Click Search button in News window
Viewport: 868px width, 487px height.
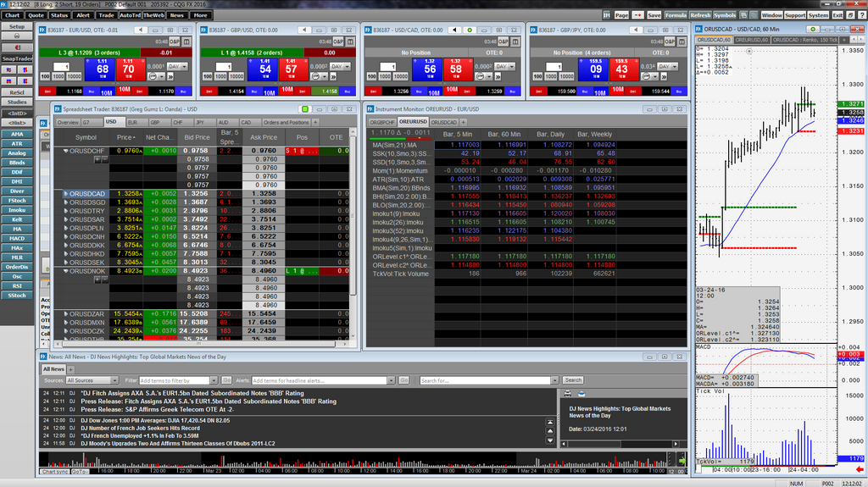pyautogui.click(x=573, y=380)
